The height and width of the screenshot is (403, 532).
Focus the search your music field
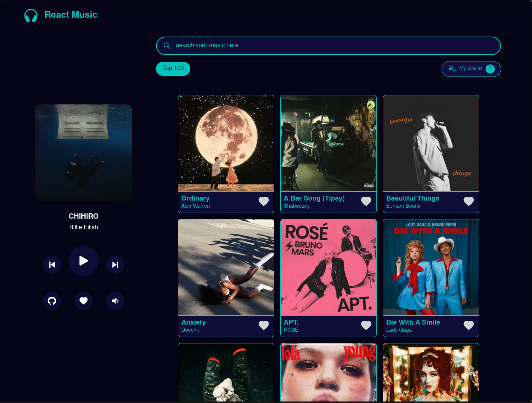pos(328,46)
